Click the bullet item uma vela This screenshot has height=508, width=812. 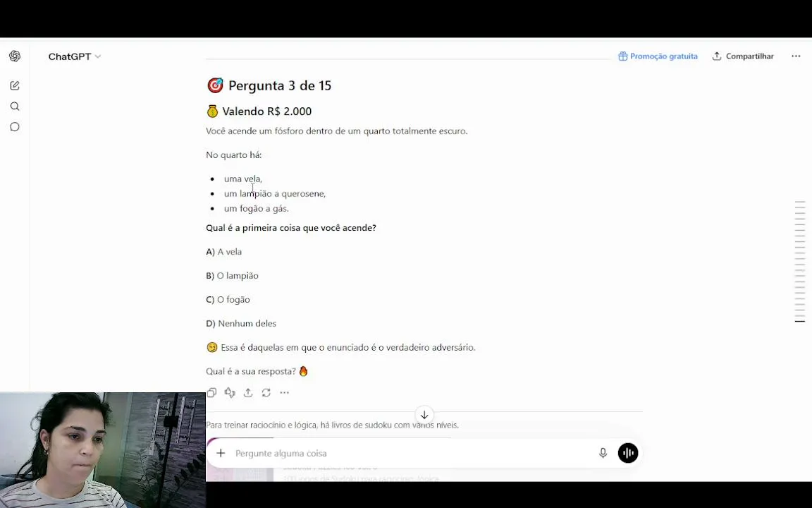pos(243,179)
